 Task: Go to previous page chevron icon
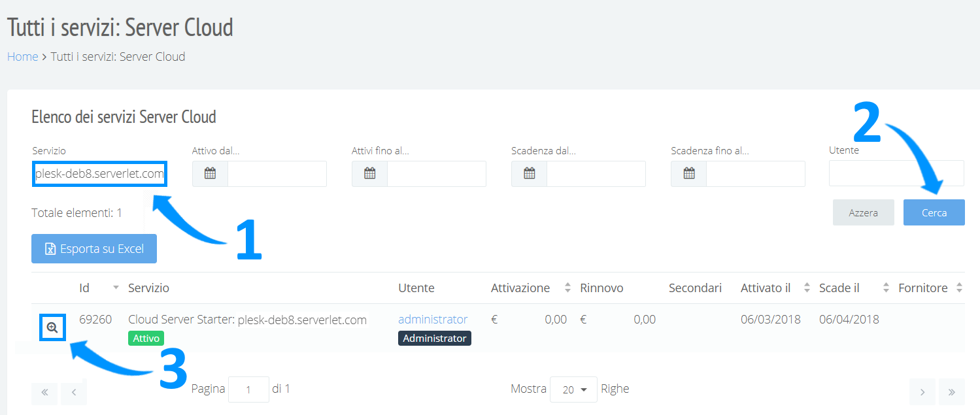74,392
